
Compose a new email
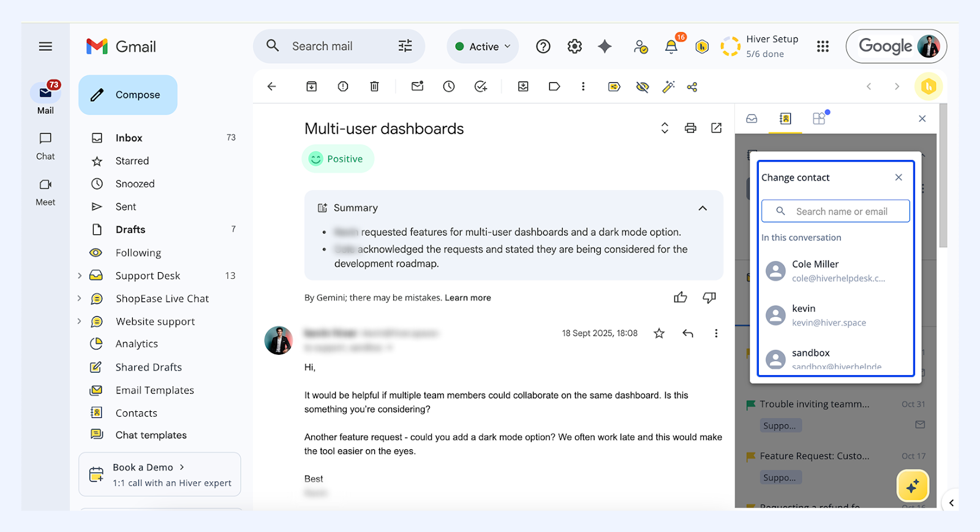(x=128, y=95)
